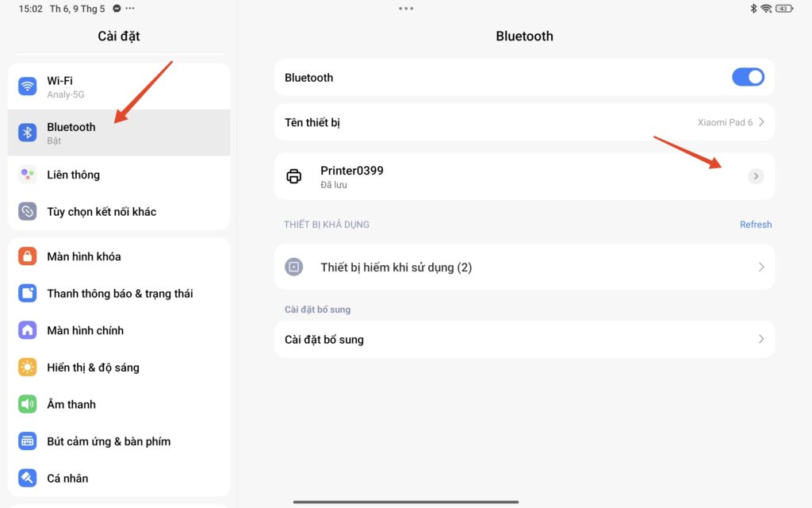Viewport: 812px width, 508px height.
Task: Select the Tùy chọn kết nối khác icon
Action: pos(28,211)
